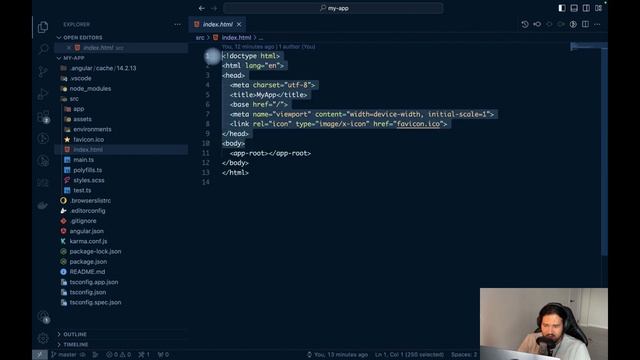Click the GitLens blame status entry
The image size is (640, 360).
338,355
